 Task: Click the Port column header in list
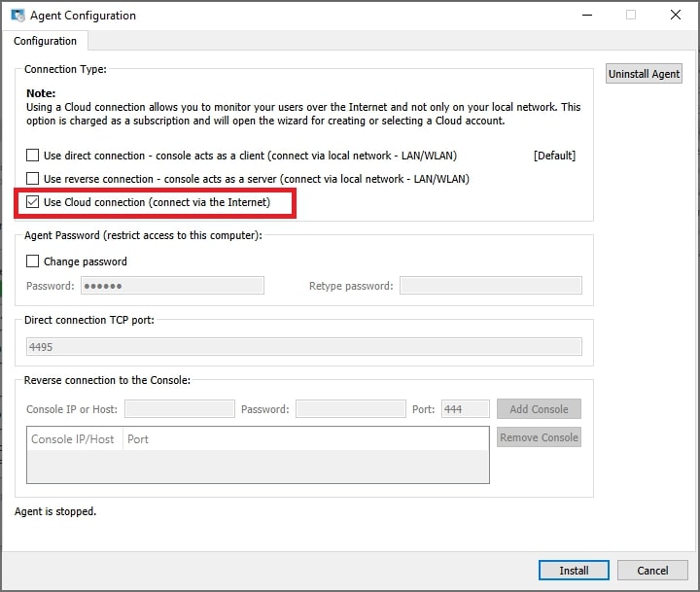[x=138, y=439]
